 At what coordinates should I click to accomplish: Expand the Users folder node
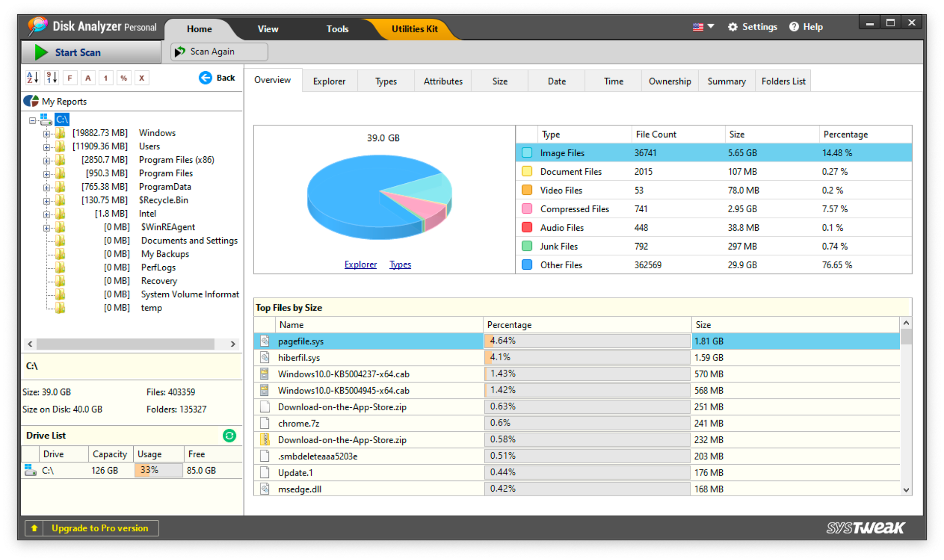pyautogui.click(x=46, y=147)
